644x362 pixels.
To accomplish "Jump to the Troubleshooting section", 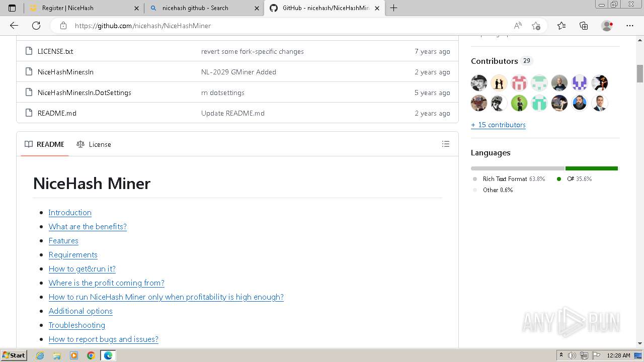I will click(x=77, y=325).
